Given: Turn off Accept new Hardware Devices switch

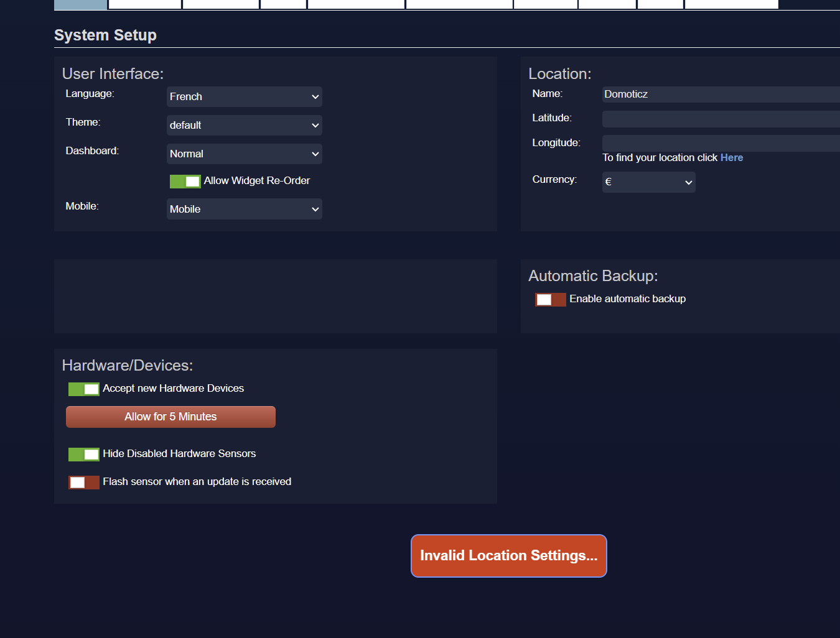Looking at the screenshot, I should 83,389.
